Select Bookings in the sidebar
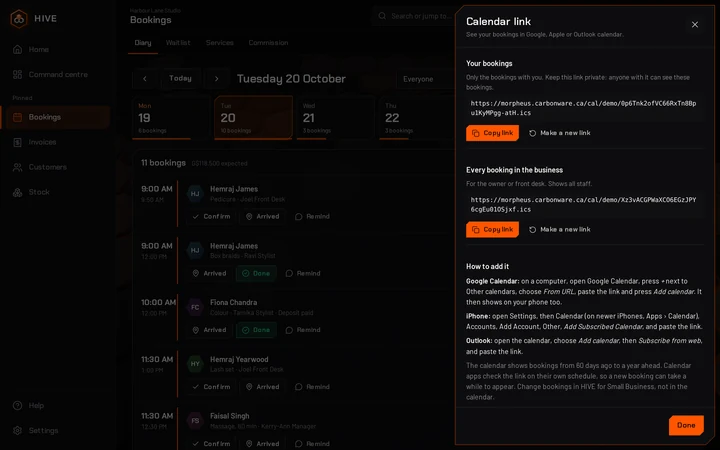 pos(55,117)
